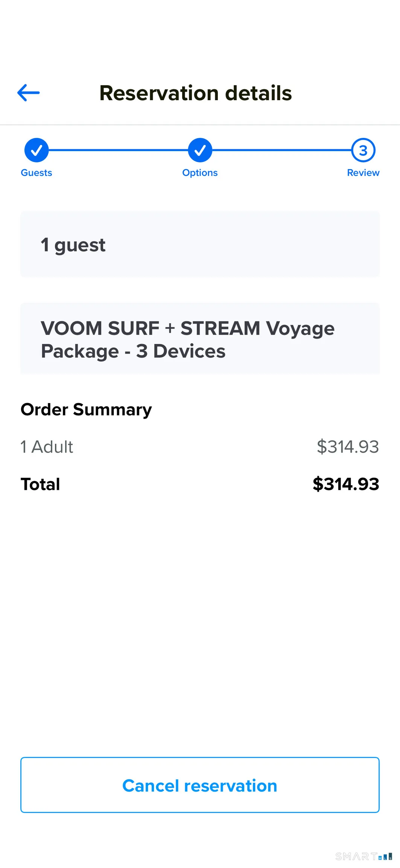The width and height of the screenshot is (400, 868).
Task: Click the SMART watermark logo
Action: pyautogui.click(x=363, y=856)
